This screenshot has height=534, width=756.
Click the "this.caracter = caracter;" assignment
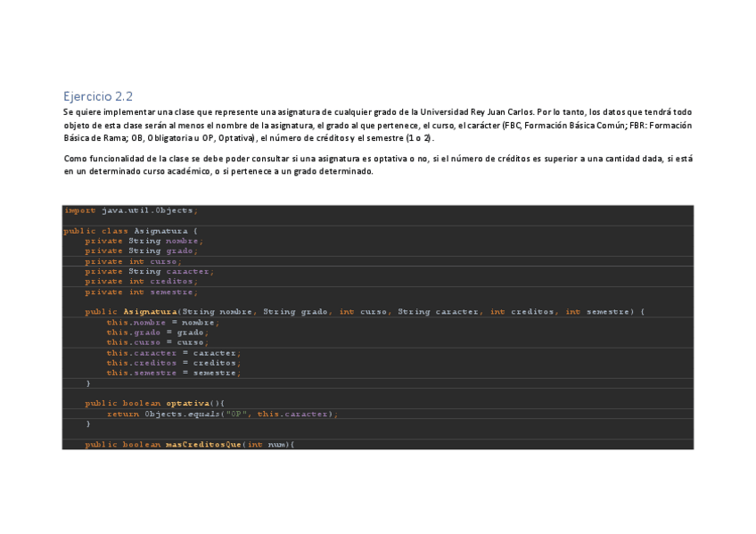(173, 352)
